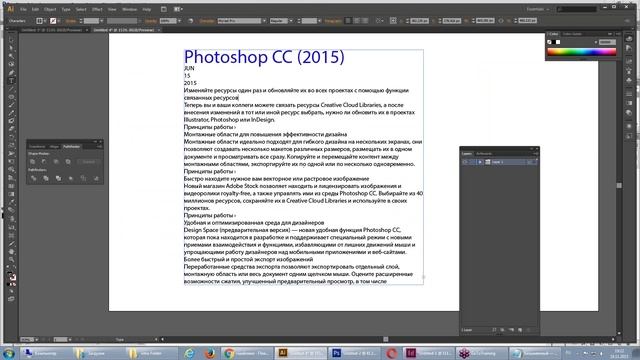Click the Trim pathfinder icon

(46, 178)
